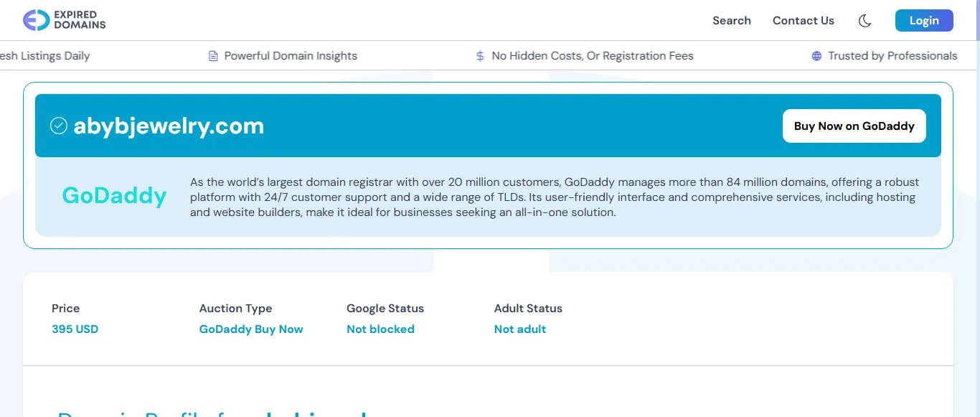This screenshot has width=980, height=417.
Task: Click the checkmark circle icon beside abybjewelry.com
Action: pyautogui.click(x=58, y=126)
